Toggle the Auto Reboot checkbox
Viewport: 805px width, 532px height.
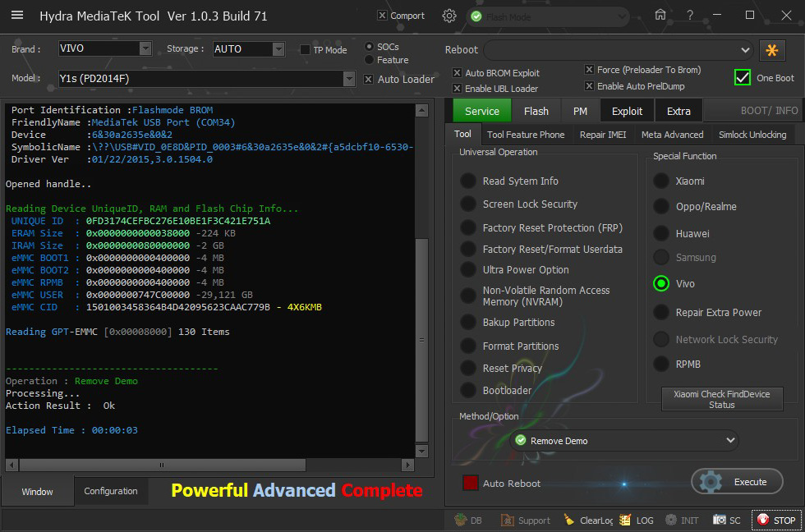[470, 483]
